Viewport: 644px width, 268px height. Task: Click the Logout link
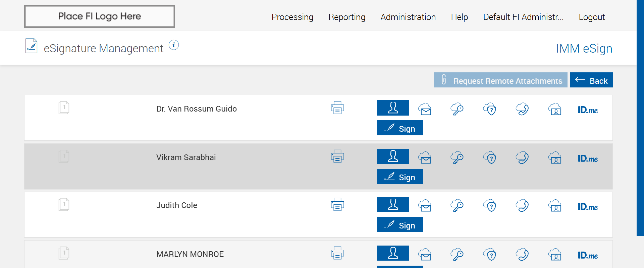click(592, 17)
